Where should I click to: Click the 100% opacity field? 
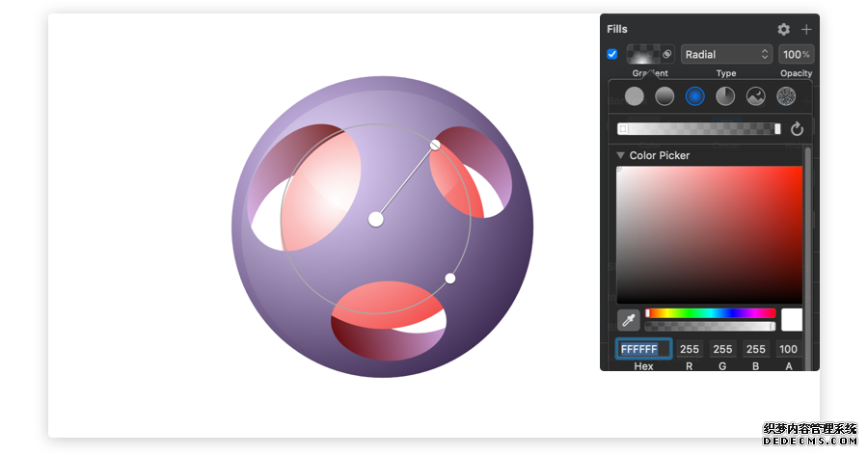[x=796, y=54]
